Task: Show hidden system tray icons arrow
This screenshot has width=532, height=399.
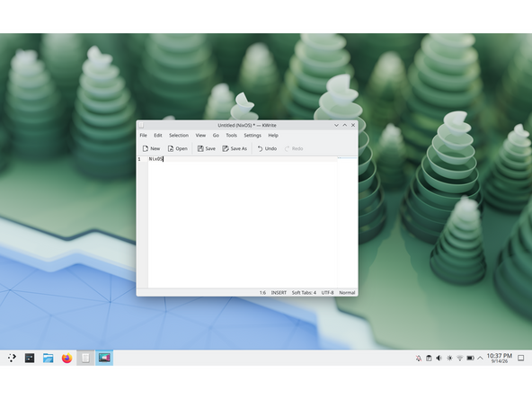Action: click(480, 359)
